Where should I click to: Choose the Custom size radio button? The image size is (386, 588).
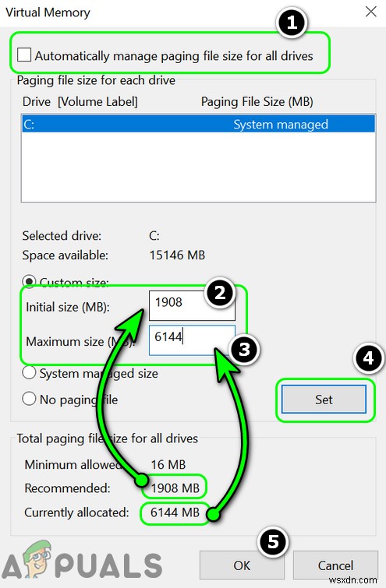(x=29, y=281)
